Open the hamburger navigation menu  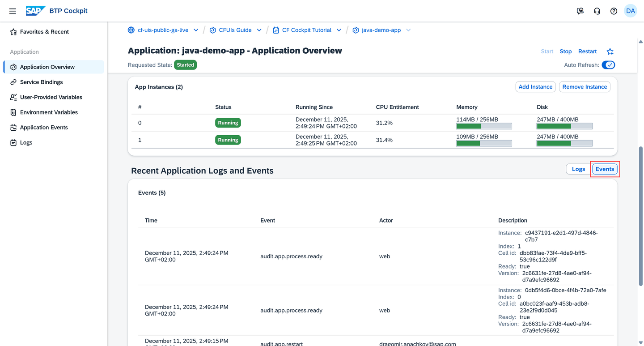[x=13, y=11]
